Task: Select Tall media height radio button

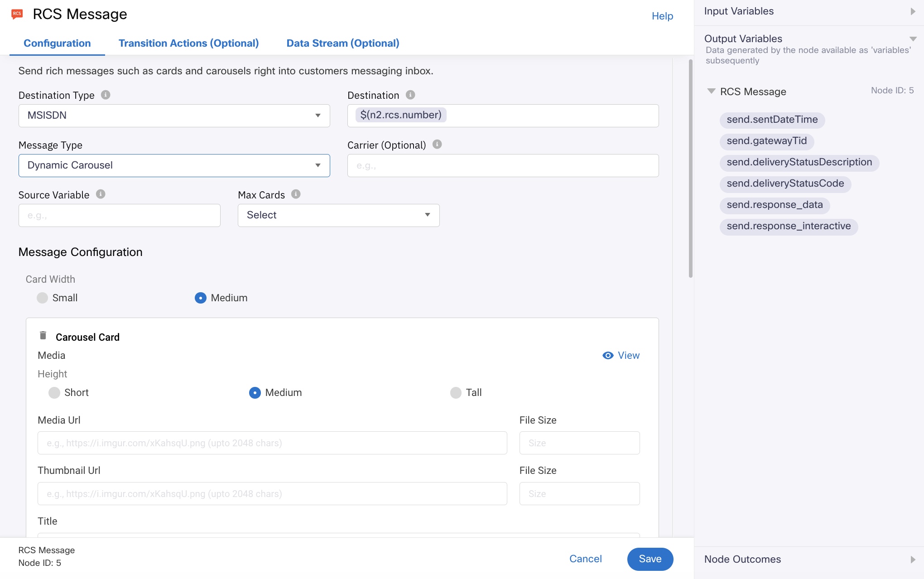Action: tap(456, 392)
